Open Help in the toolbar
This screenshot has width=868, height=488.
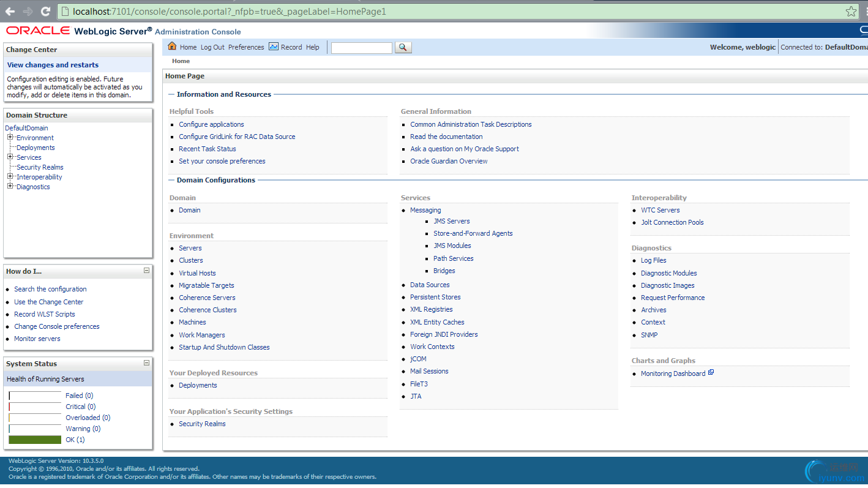click(313, 47)
